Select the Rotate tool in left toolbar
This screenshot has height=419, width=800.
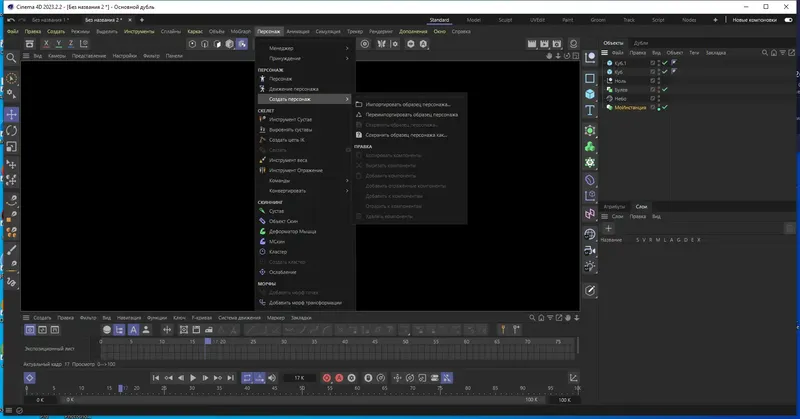[x=11, y=130]
